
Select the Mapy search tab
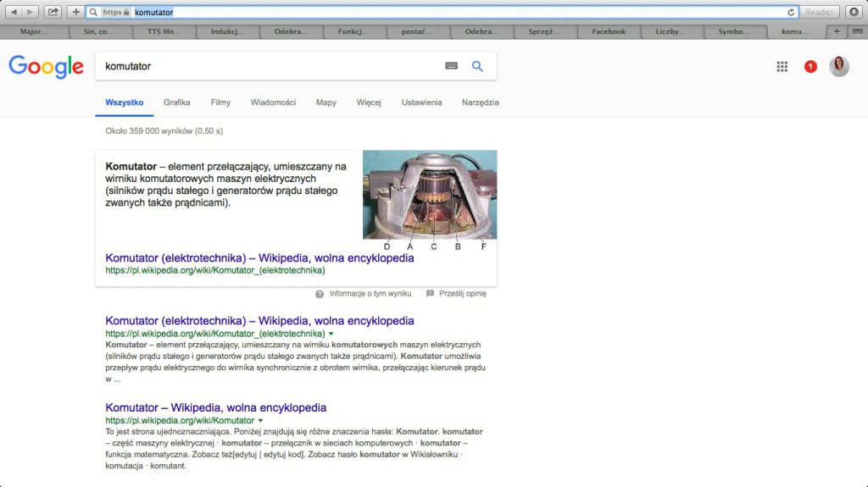[x=326, y=102]
